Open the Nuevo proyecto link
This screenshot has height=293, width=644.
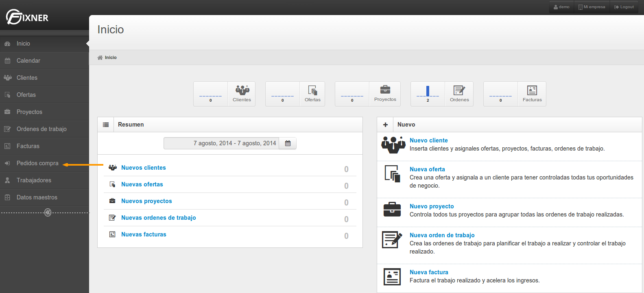[432, 206]
